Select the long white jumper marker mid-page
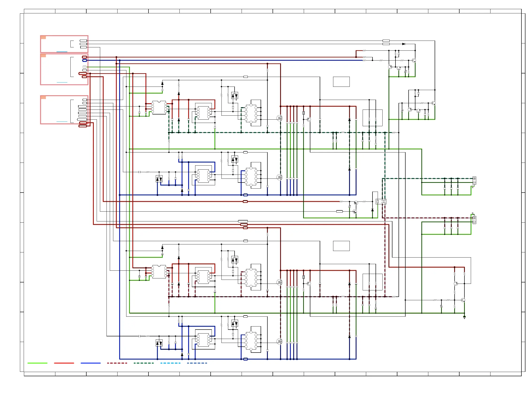This screenshot has height=395, width=532. pyautogui.click(x=243, y=221)
